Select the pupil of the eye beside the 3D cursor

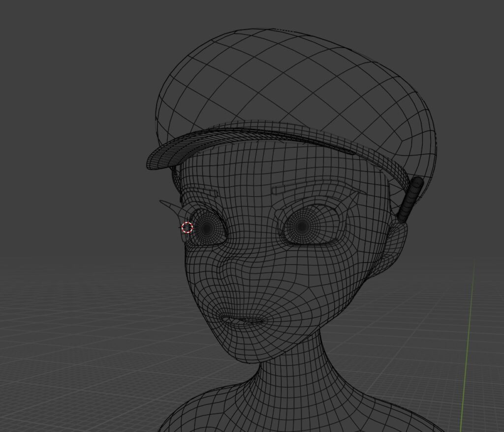[x=207, y=229]
